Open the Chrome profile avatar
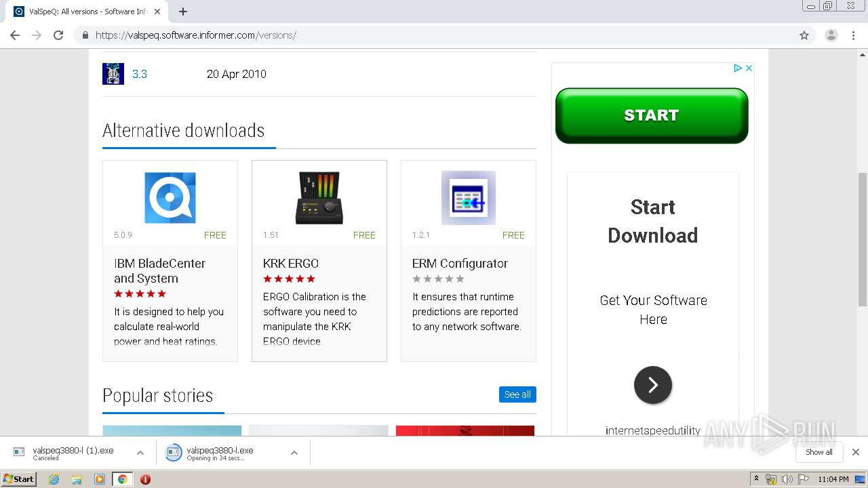This screenshot has width=868, height=488. tap(831, 35)
